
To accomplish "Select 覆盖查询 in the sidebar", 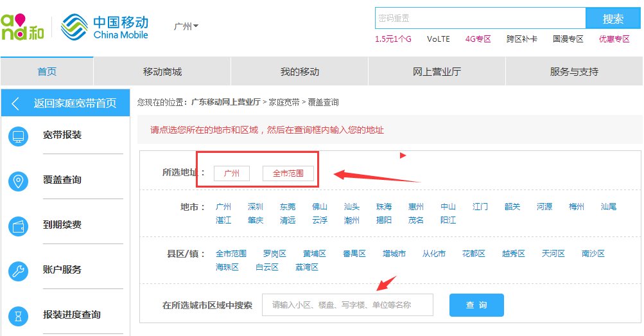I will (x=62, y=179).
